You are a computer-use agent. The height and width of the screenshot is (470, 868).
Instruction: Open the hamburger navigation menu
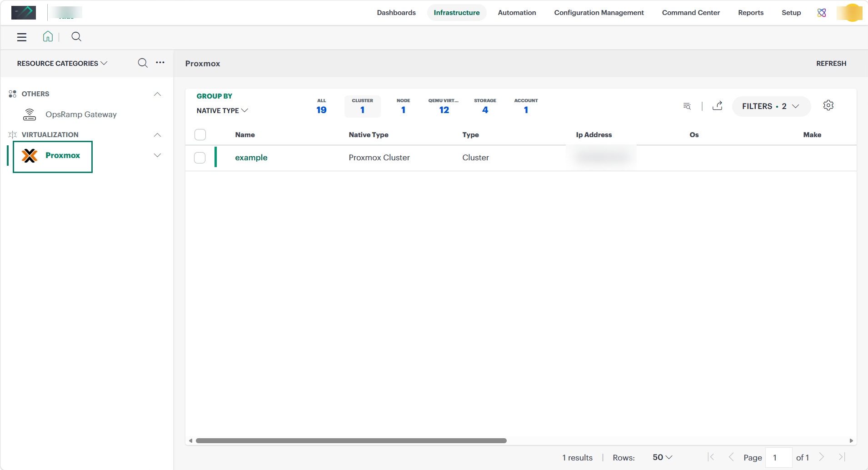(x=22, y=37)
